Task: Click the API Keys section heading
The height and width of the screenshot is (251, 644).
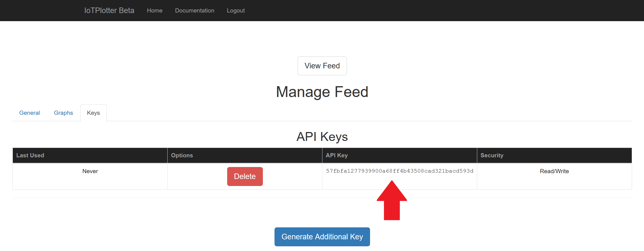Action: click(322, 137)
